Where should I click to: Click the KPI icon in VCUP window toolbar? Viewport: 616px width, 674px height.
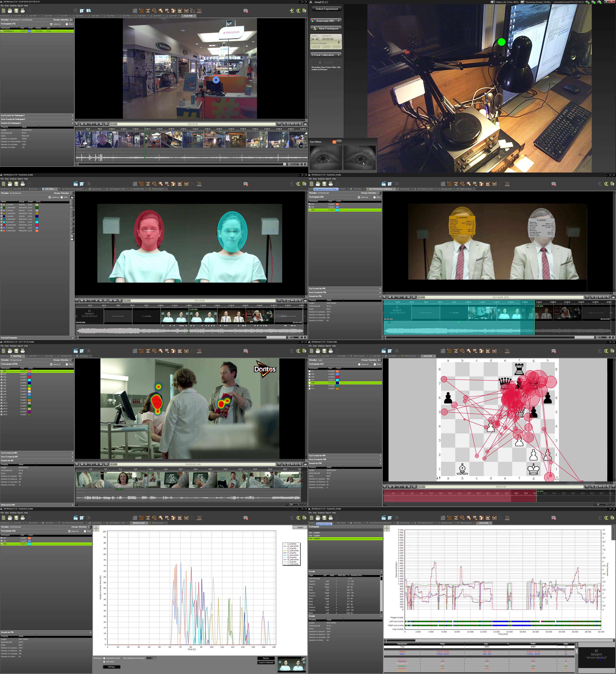167,11
